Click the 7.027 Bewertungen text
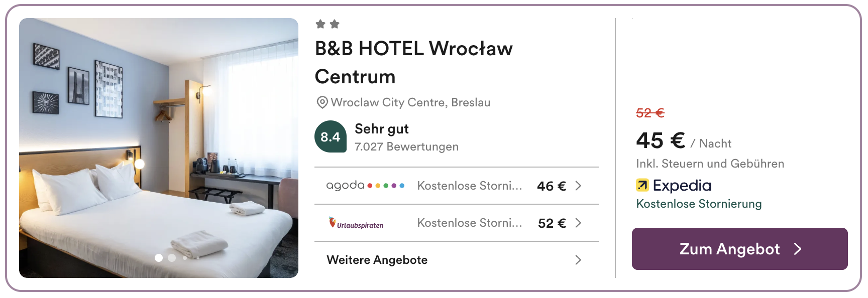The width and height of the screenshot is (868, 298). (x=406, y=146)
